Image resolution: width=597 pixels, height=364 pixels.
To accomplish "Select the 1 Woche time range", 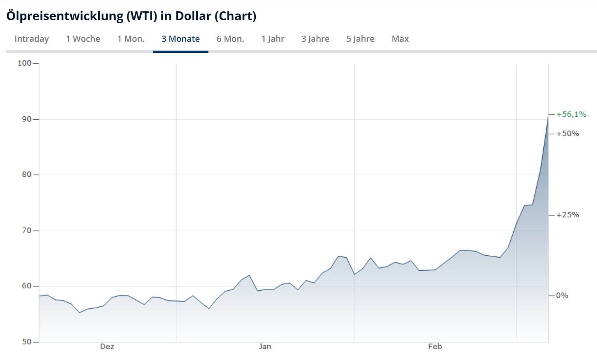I will (x=83, y=39).
